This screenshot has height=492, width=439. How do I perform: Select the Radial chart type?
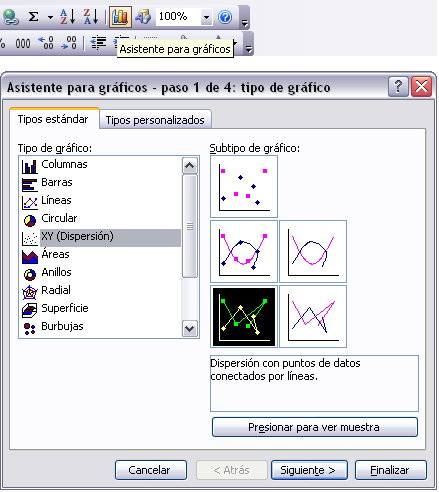[100, 290]
